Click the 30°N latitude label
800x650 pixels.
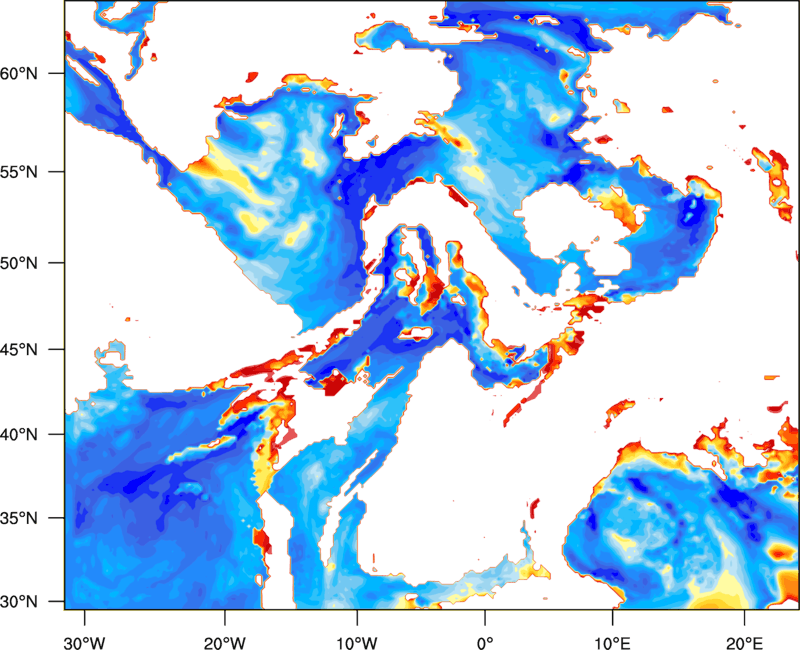[19, 602]
